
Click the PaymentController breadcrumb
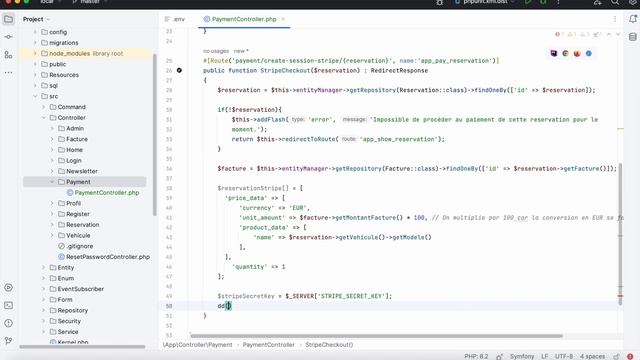pyautogui.click(x=269, y=345)
